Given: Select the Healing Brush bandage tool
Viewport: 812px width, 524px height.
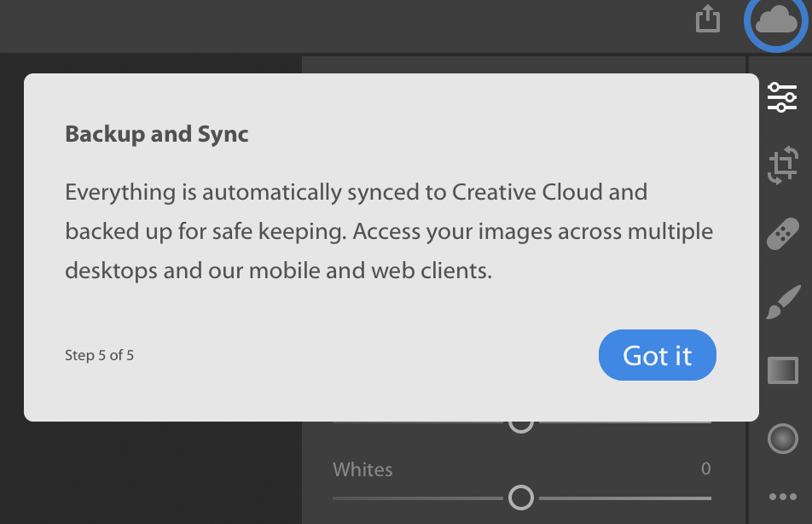Looking at the screenshot, I should coord(782,234).
